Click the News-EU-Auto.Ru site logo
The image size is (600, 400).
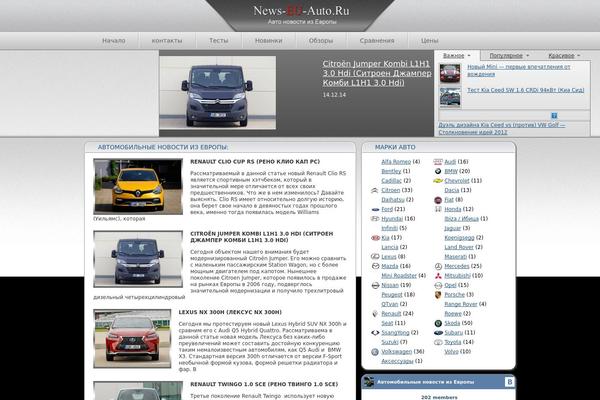pos(301,11)
